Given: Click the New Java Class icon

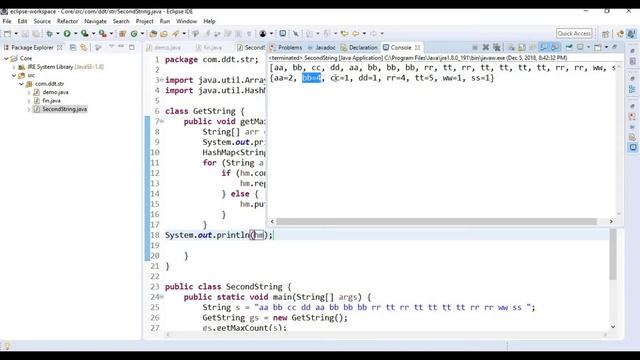Looking at the screenshot, I should pyautogui.click(x=134, y=33).
